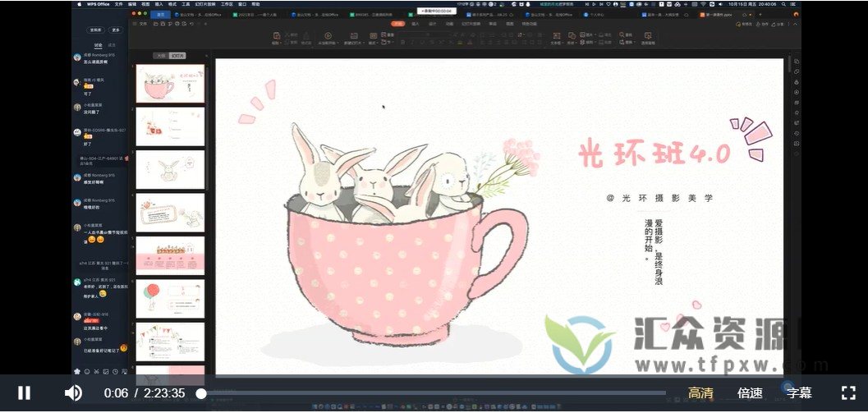Viewport: 868px width, 413px height.
Task: Click the 重置 reset button in ribbon
Action: (x=388, y=34)
